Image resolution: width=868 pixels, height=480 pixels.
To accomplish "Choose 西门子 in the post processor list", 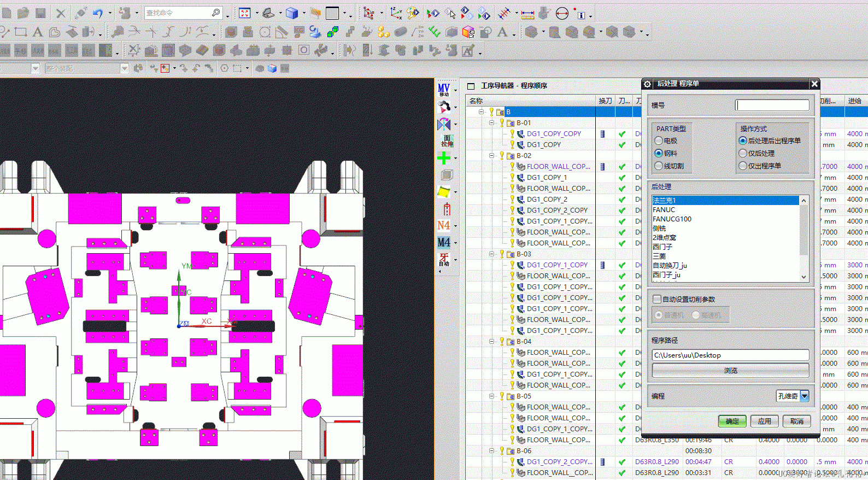I will tap(725, 247).
